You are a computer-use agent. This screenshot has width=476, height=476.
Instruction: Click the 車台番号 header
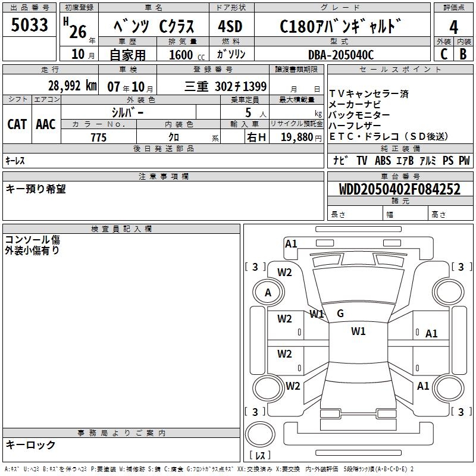(x=400, y=176)
